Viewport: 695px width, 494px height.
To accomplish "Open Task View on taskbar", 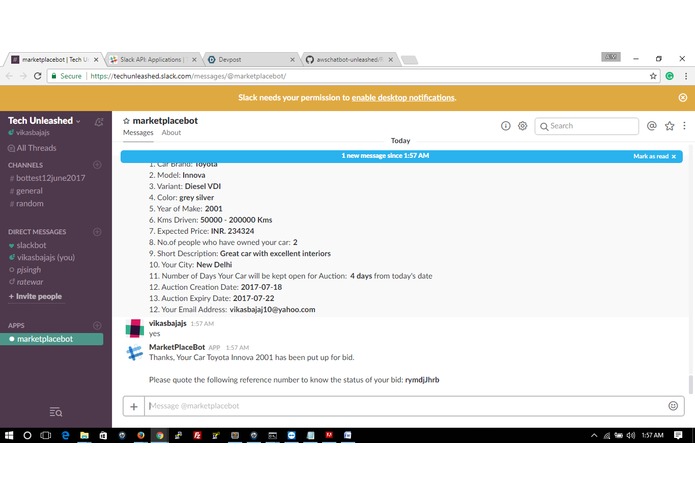I will click(46, 435).
